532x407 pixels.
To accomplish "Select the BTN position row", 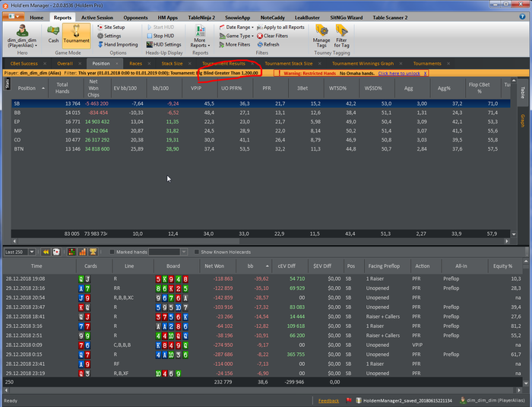I will [x=261, y=149].
